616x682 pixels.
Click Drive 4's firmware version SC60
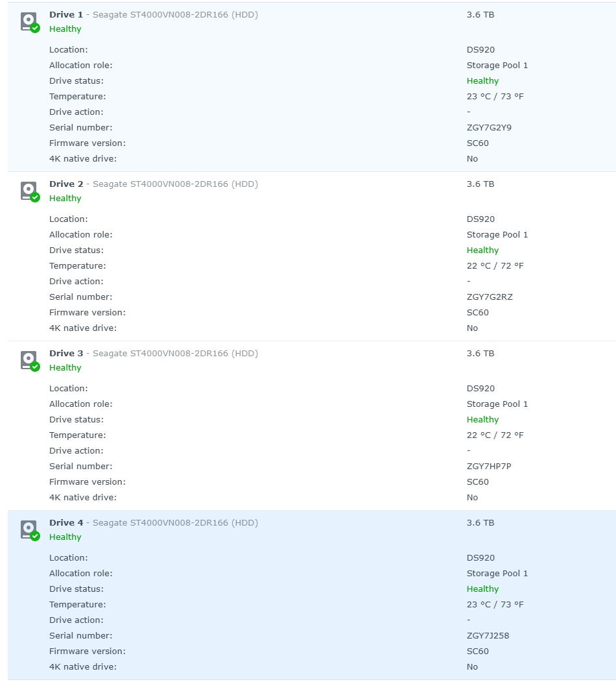point(478,652)
